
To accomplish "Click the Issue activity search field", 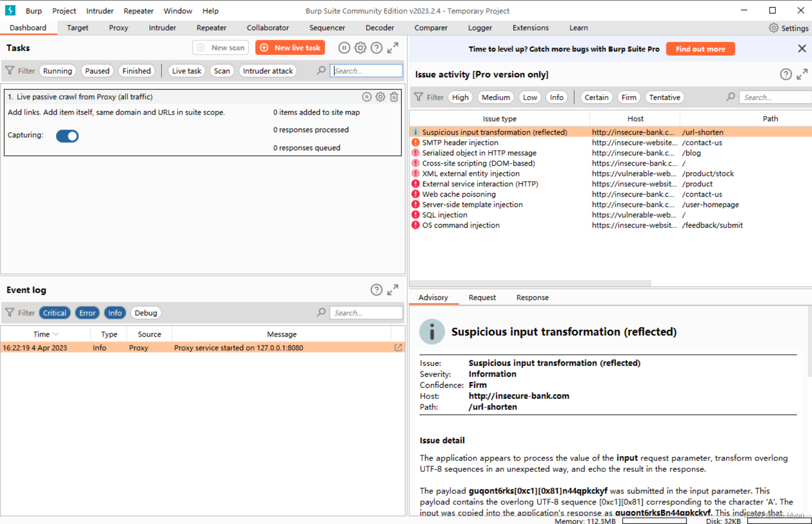I will (775, 97).
